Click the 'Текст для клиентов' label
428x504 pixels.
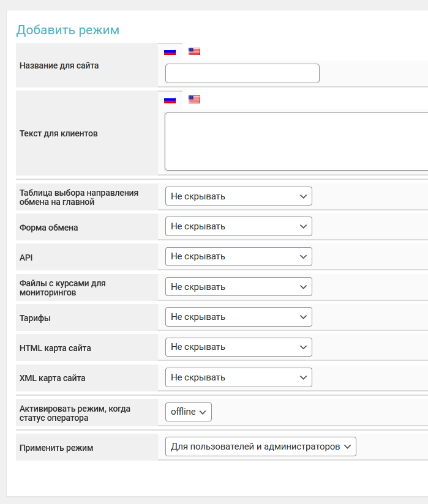[x=58, y=133]
